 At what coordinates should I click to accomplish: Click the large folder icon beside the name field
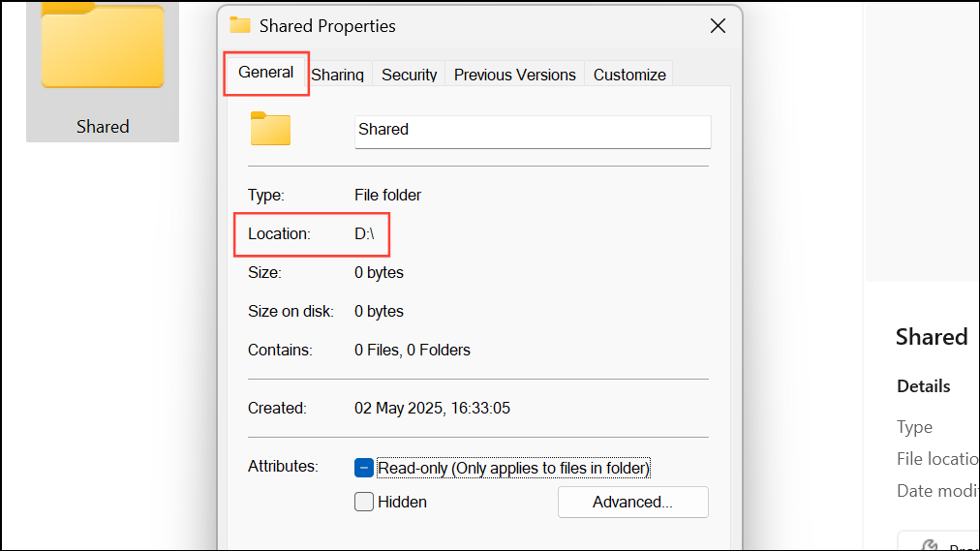pyautogui.click(x=270, y=129)
